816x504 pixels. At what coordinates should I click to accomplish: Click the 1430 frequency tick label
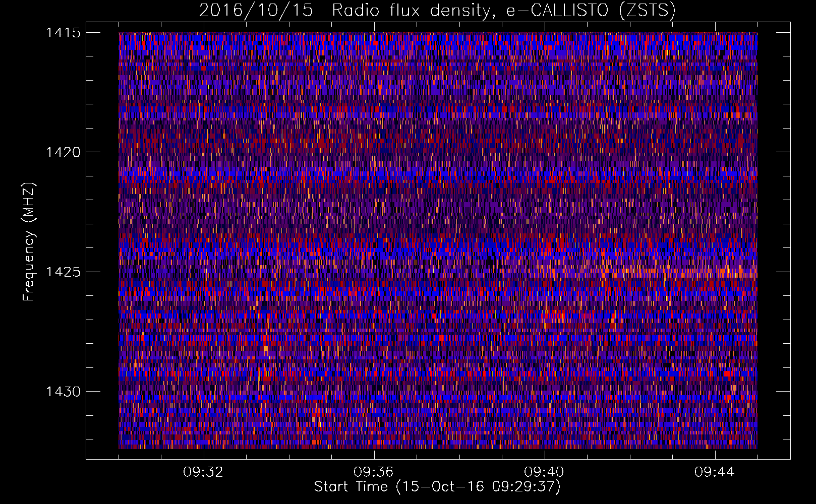coord(64,392)
